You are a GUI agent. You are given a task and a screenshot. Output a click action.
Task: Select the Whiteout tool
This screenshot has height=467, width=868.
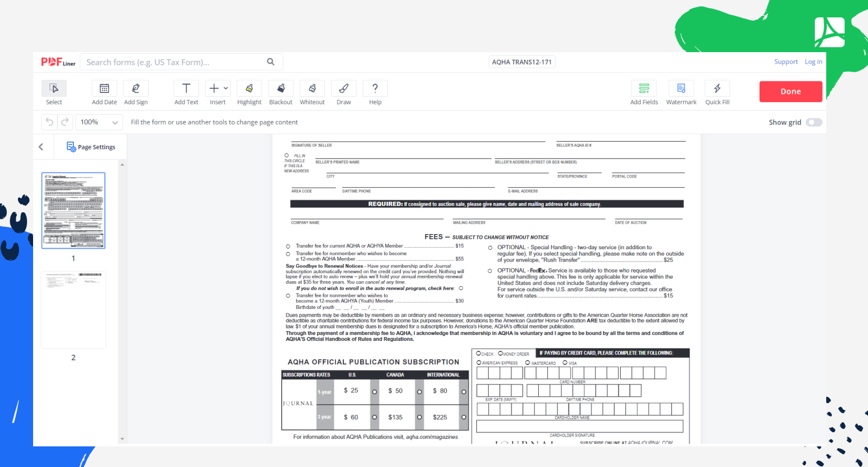click(312, 89)
